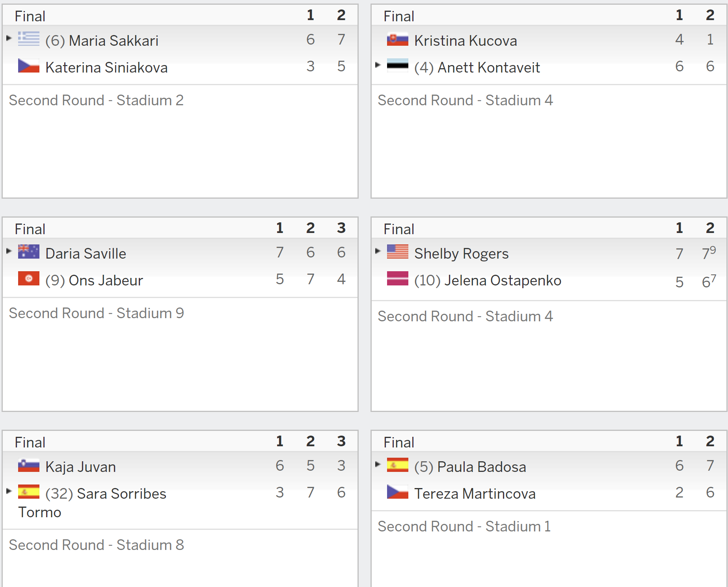
Task: Click the Czech flag next to Katerina Siniakova
Action: (29, 65)
